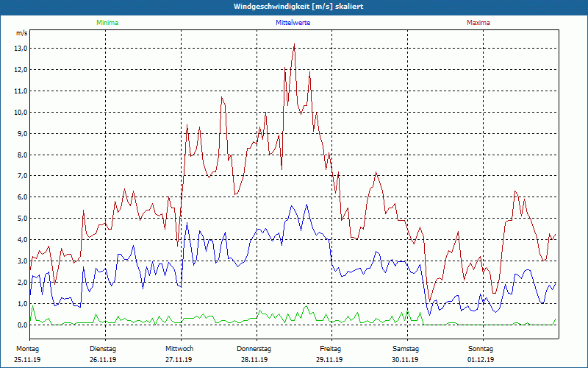The width and height of the screenshot is (588, 368).
Task: Click the 'Dienstag' day label
Action: point(103,349)
